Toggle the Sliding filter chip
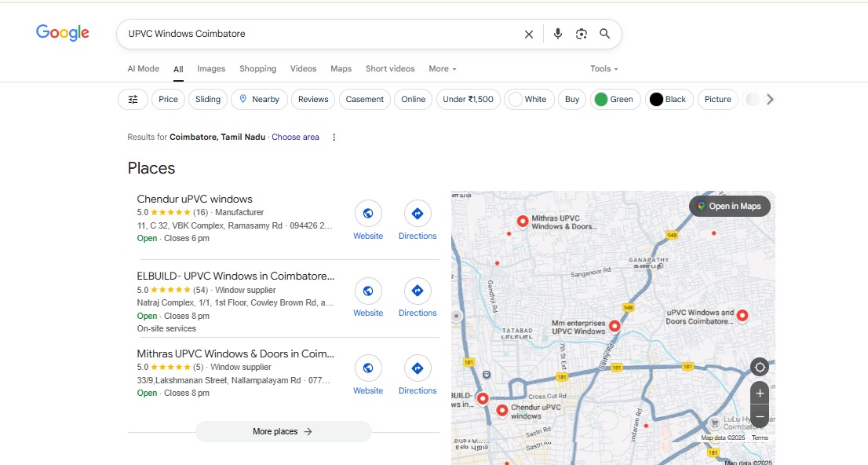Image resolution: width=868 pixels, height=465 pixels. coord(208,99)
